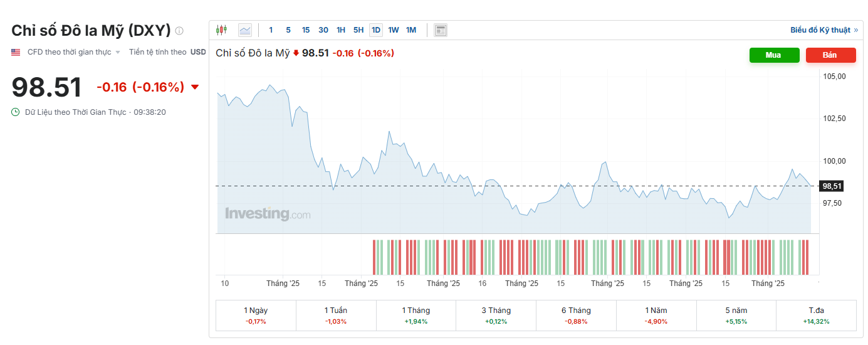Click the news overlay icon in chart toolbar
Viewport: 868px width, 345px height.
(441, 30)
